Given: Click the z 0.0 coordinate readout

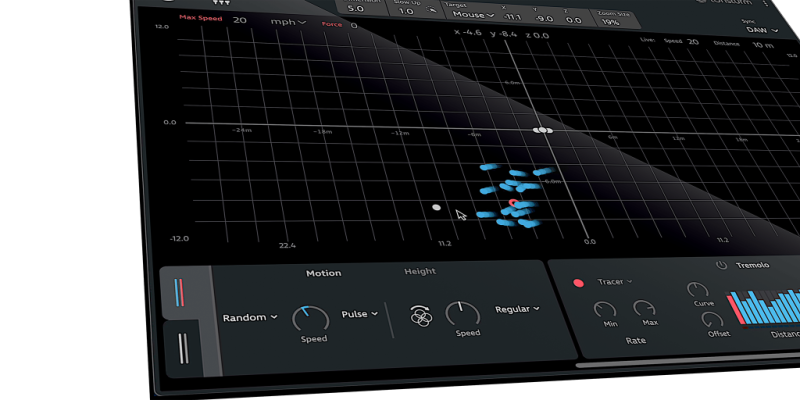Looking at the screenshot, I should click(537, 36).
